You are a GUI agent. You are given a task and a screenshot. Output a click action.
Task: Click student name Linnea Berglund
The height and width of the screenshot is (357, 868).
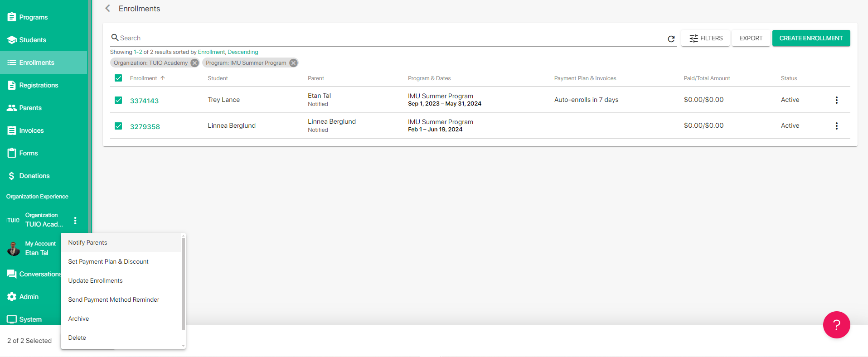click(x=232, y=125)
